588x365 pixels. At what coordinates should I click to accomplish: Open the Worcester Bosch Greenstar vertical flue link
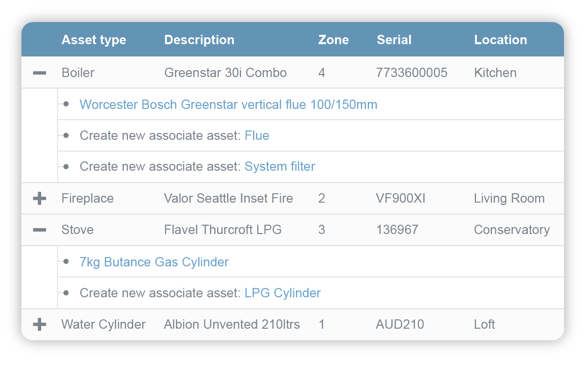(x=227, y=104)
